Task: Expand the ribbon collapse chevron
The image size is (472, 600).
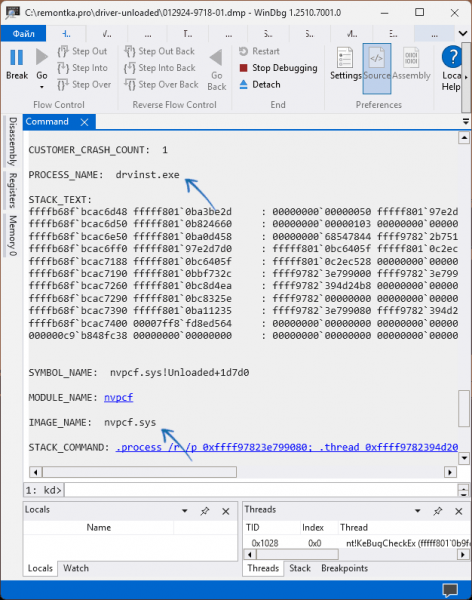Action: pos(463,34)
